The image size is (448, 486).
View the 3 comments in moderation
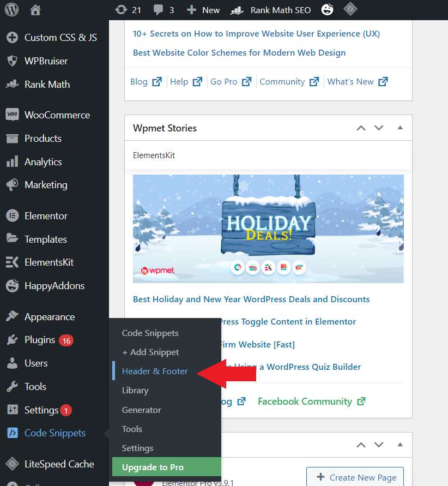tap(164, 10)
